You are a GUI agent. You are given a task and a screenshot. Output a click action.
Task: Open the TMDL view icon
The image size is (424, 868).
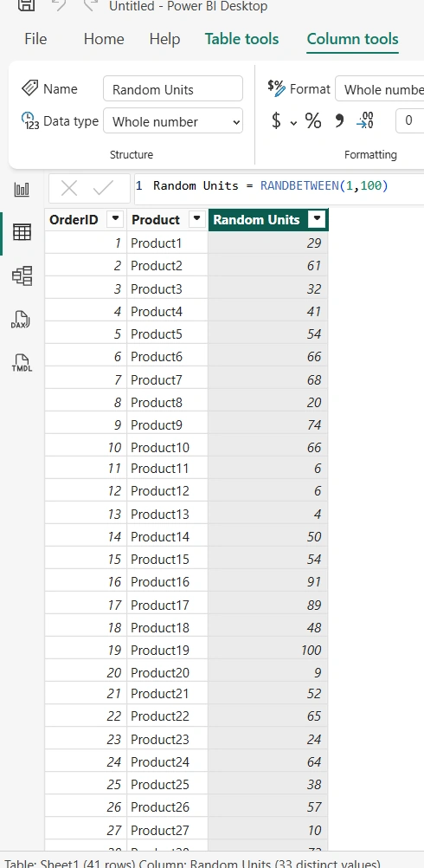pos(22,363)
